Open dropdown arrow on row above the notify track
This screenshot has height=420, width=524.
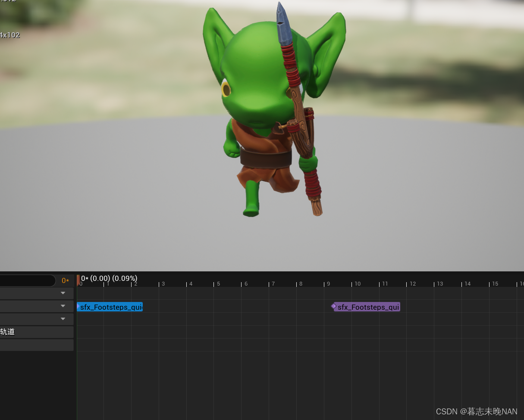tap(63, 293)
